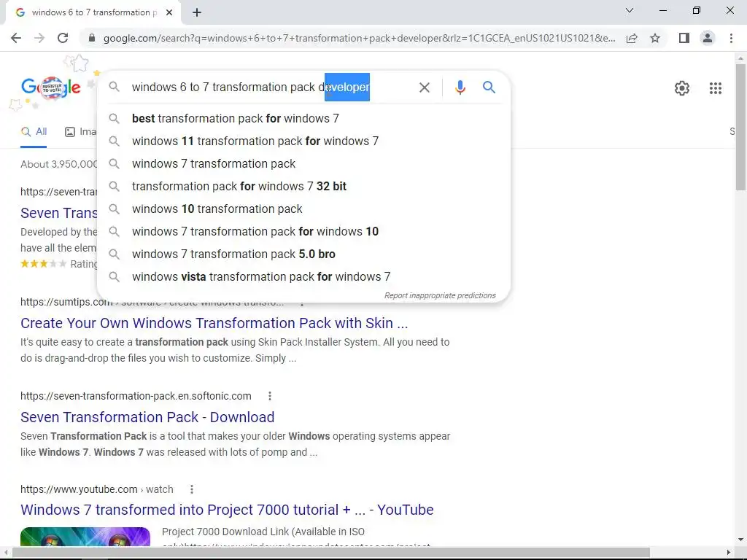
Task: Click the horizontal scrollbar right arrow
Action: [x=728, y=553]
